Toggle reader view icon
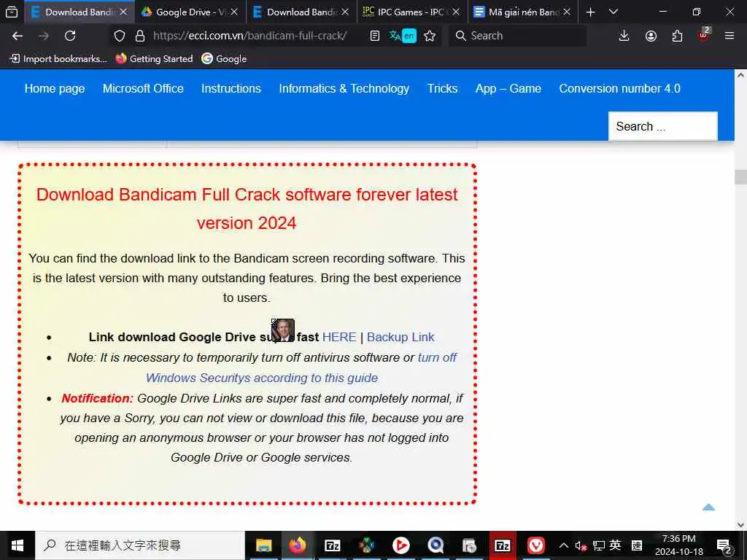Image resolution: width=747 pixels, height=560 pixels. [375, 36]
